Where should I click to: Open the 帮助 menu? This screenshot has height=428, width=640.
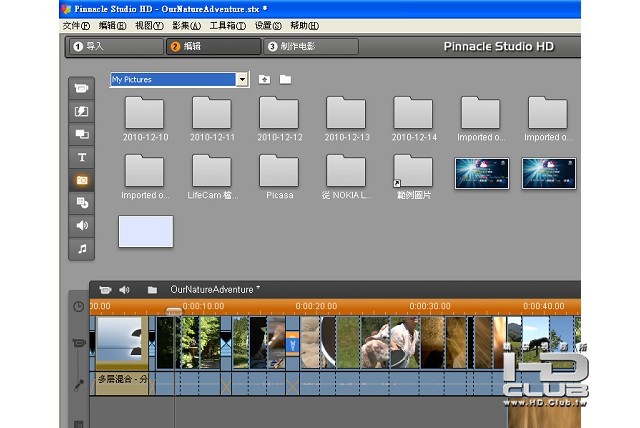[x=304, y=26]
